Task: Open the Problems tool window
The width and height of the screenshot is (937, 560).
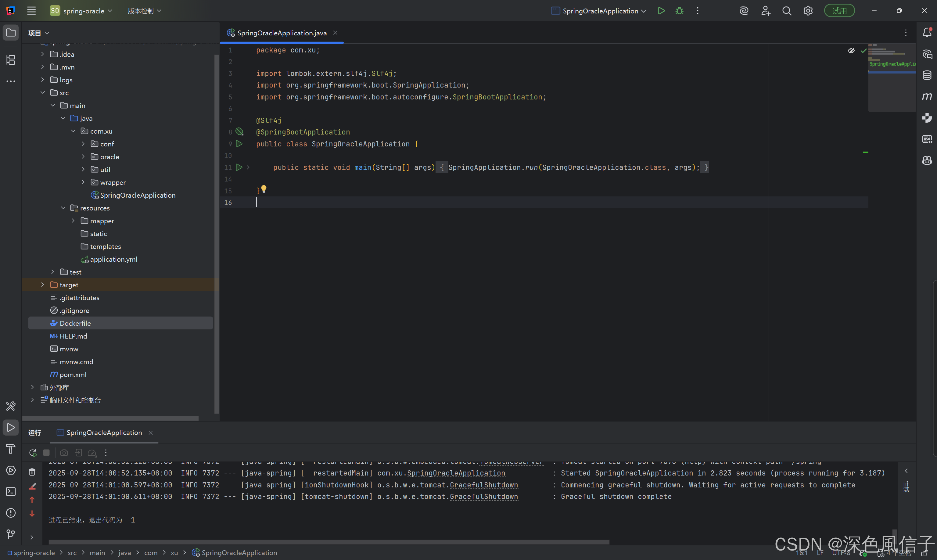Action: click(11, 513)
